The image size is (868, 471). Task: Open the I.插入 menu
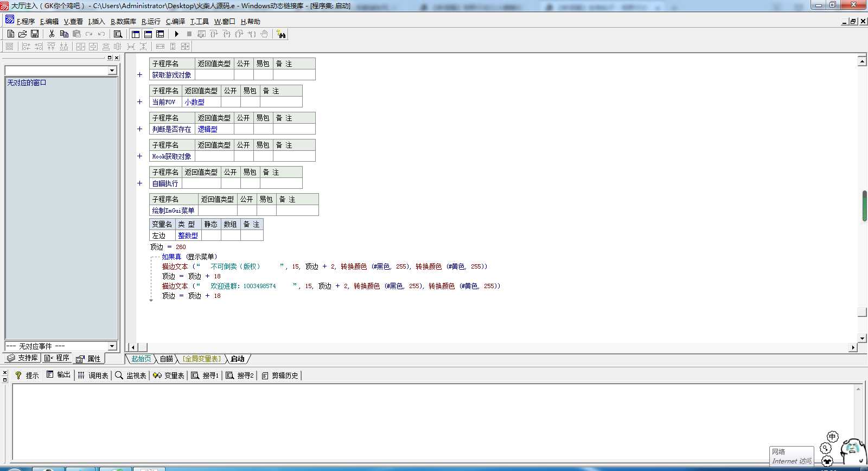tap(97, 22)
